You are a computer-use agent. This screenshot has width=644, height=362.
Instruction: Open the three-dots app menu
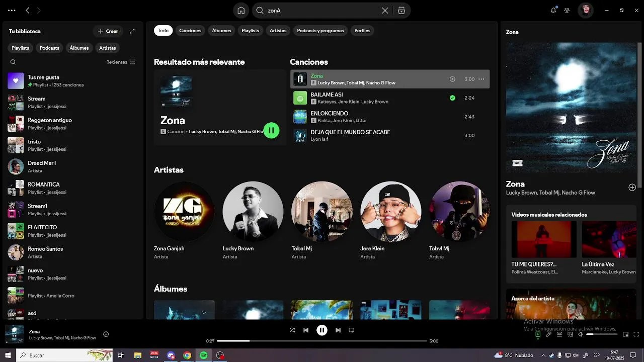pyautogui.click(x=12, y=10)
